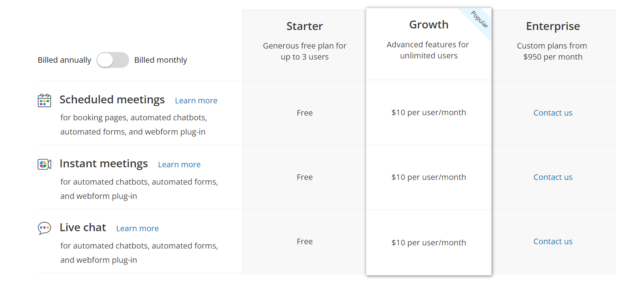Viewport: 644px width, 288px height.
Task: Click the Billed monthly label
Action: (x=161, y=60)
